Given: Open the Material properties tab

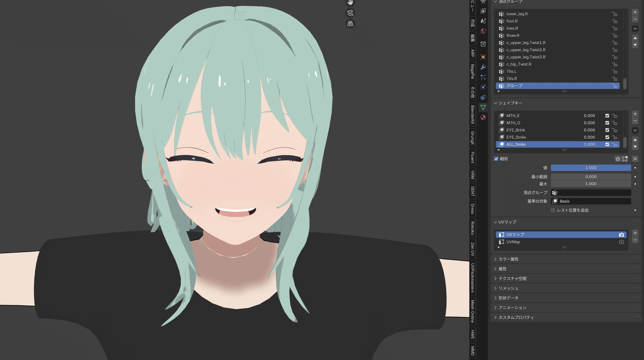Looking at the screenshot, I should [483, 118].
